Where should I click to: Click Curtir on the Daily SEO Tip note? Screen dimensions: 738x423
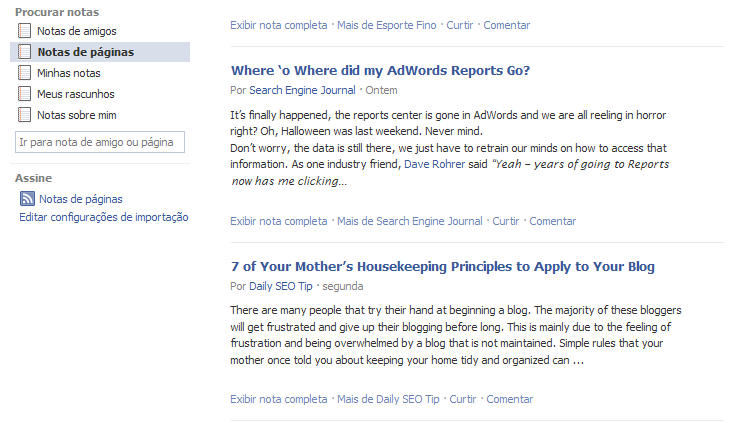coord(463,399)
